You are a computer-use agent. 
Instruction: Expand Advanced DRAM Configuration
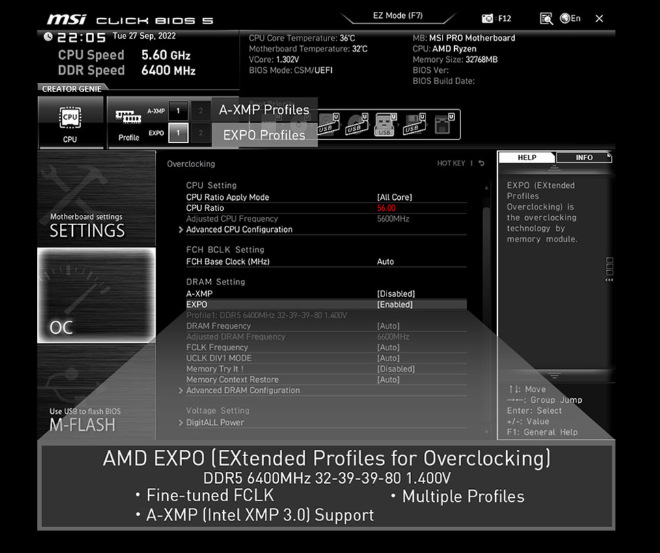click(239, 390)
